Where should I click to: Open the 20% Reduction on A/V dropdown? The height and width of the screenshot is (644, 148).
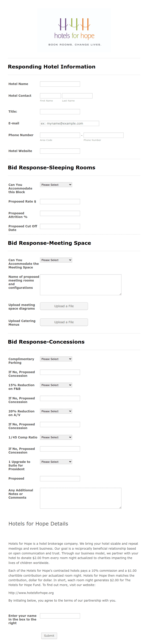(56, 411)
